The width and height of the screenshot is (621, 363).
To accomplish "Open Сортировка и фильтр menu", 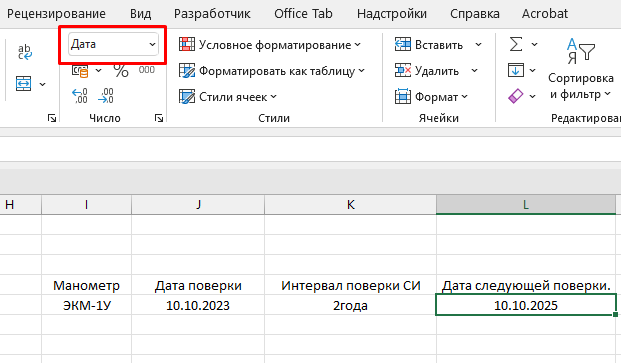I will coord(581,69).
